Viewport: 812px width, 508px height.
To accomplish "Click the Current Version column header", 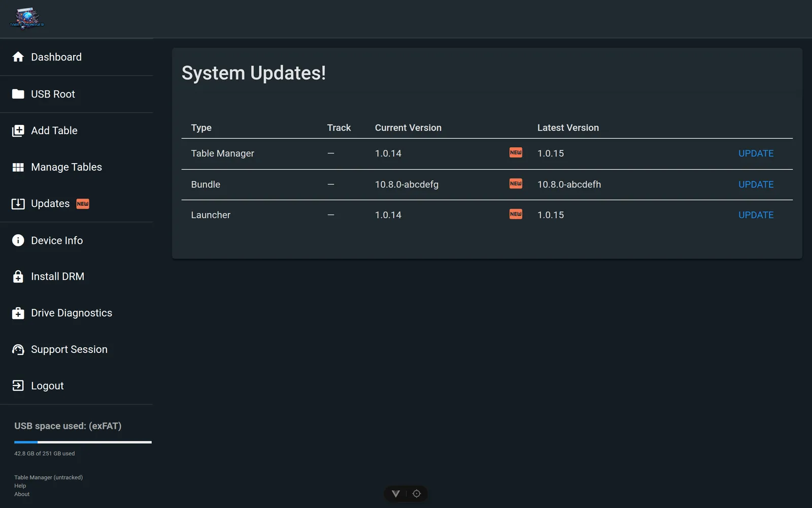I will pos(408,128).
